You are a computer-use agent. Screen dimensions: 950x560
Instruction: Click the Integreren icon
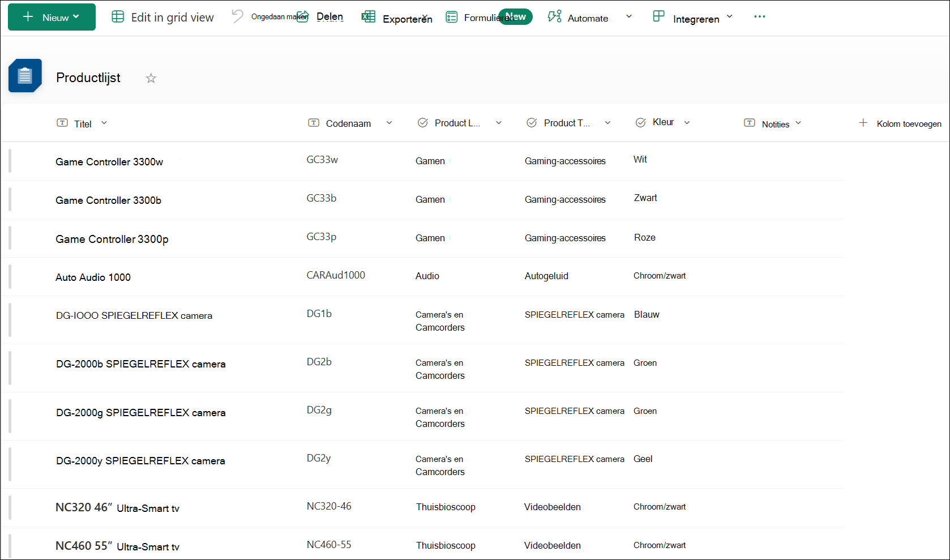tap(658, 16)
